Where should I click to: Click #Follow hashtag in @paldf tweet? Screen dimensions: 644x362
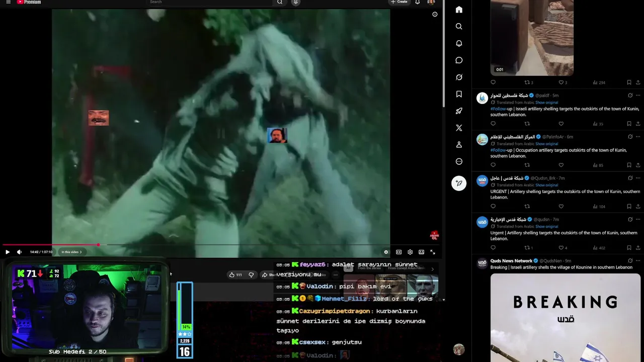click(498, 109)
